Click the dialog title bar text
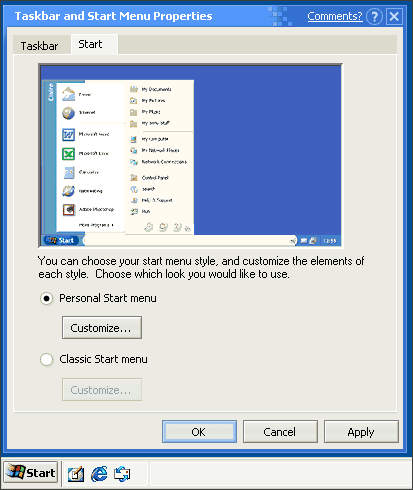Image resolution: width=413 pixels, height=490 pixels. [113, 16]
